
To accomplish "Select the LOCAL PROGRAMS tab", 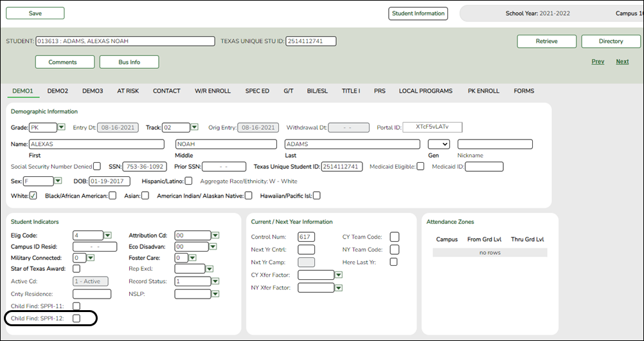I will tap(426, 91).
